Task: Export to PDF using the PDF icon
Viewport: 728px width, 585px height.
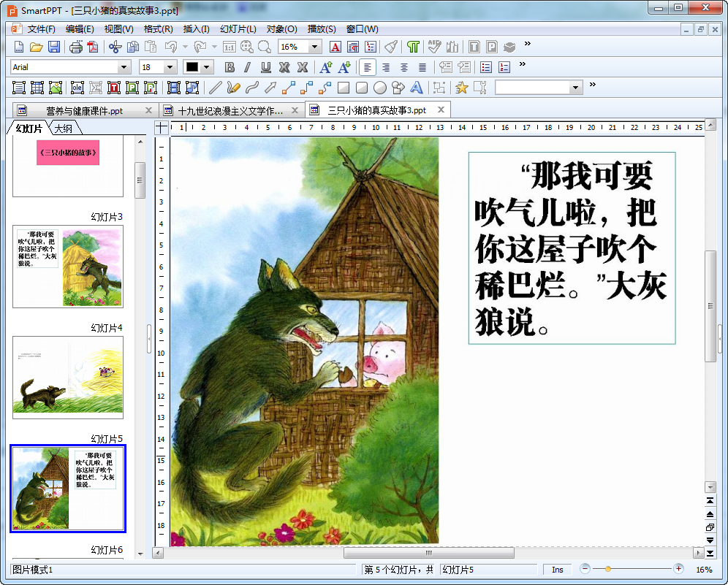Action: click(93, 47)
